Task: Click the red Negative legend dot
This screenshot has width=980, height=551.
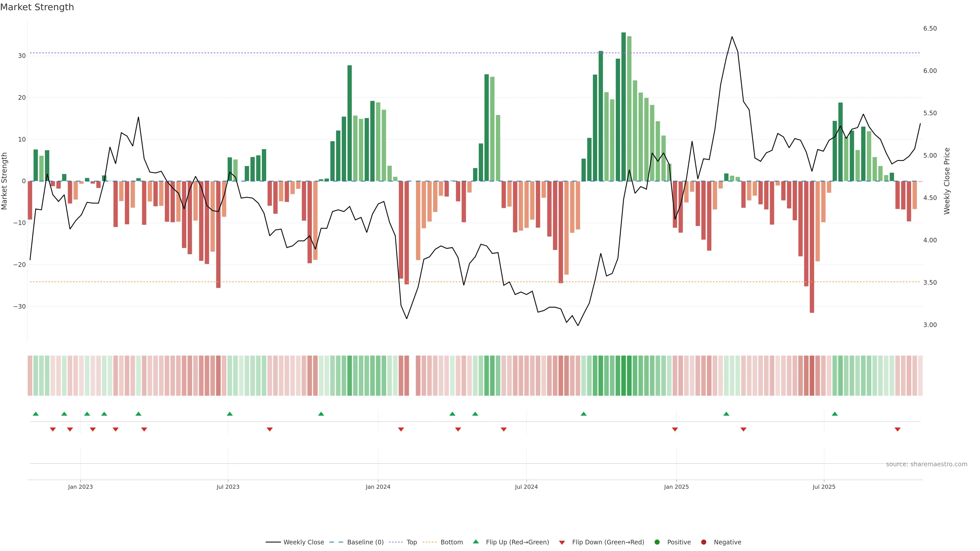Action: pos(703,542)
